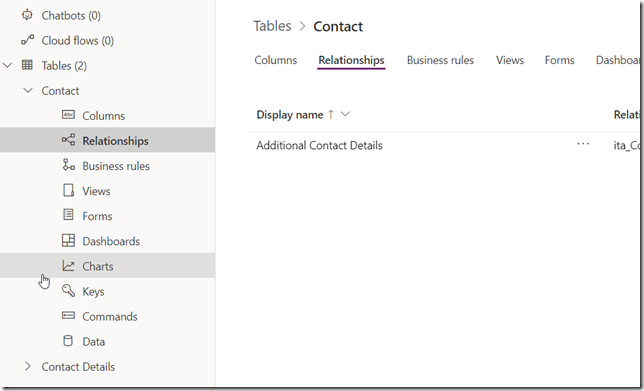Click the Forms document icon in sidebar
644x391 pixels.
coord(68,215)
